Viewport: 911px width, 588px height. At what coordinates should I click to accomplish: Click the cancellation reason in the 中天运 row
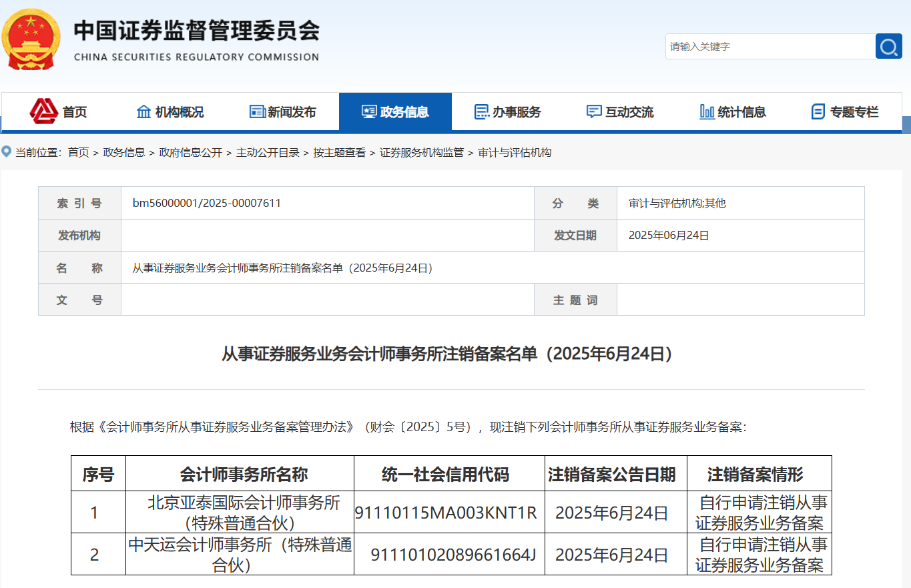(760, 554)
